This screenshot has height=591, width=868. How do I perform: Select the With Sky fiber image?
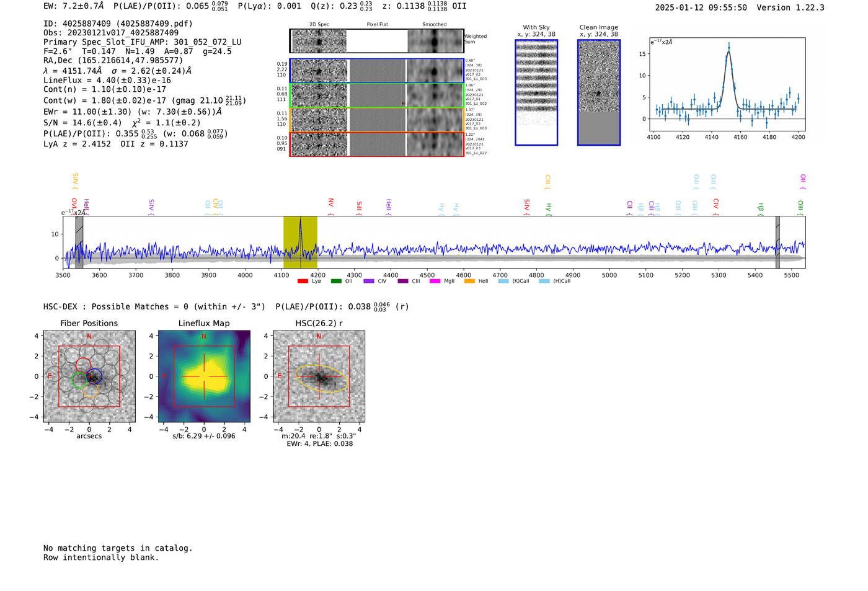pyautogui.click(x=536, y=92)
